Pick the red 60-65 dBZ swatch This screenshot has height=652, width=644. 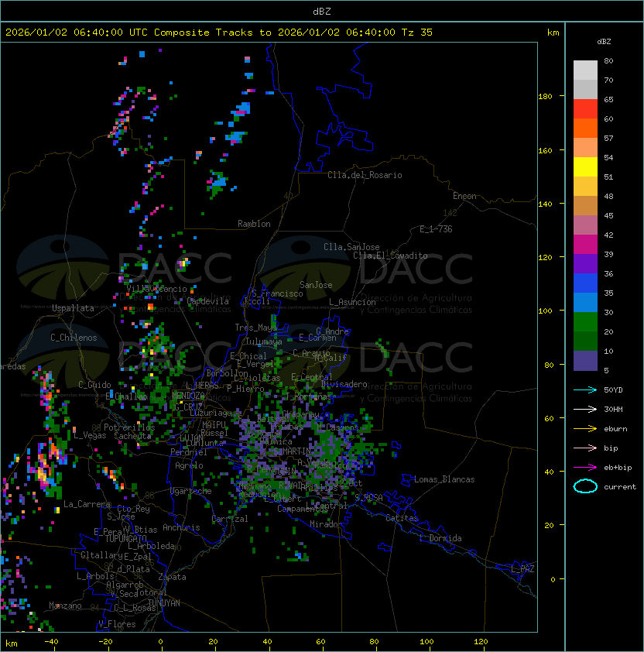coord(585,109)
